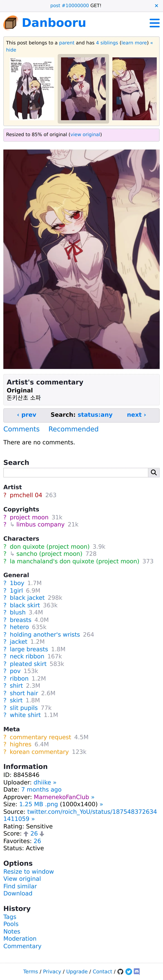This screenshot has height=980, width=163.
Task: Open the limbus company copyright tag
Action: 40,524
